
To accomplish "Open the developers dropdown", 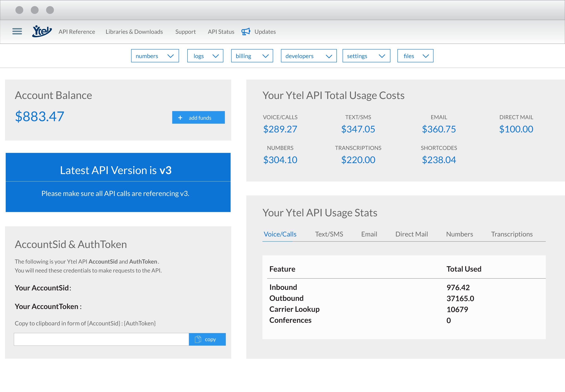I will click(329, 56).
